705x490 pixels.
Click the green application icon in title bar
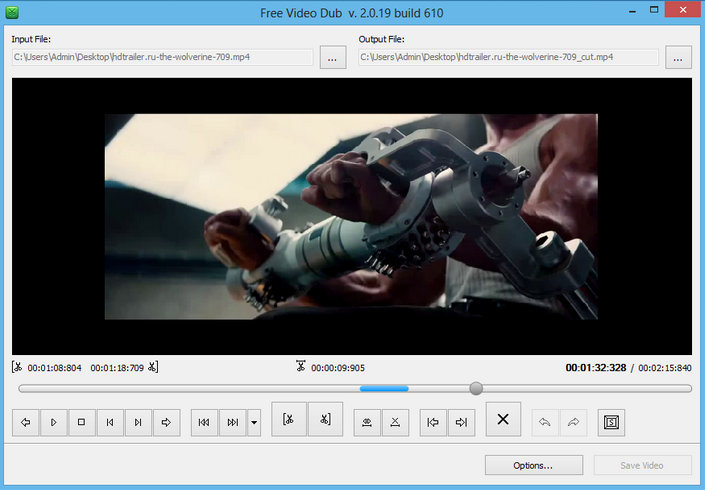(12, 12)
